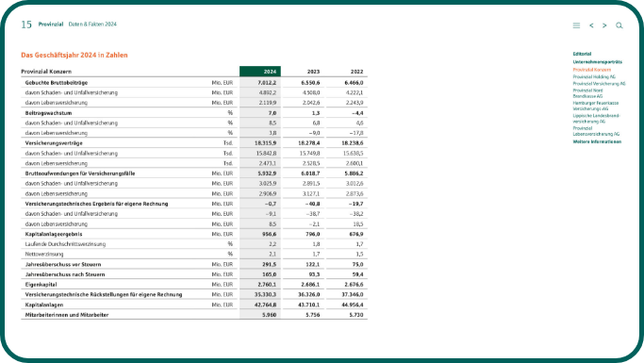Open the Editorial section
644x363 pixels.
(x=582, y=54)
